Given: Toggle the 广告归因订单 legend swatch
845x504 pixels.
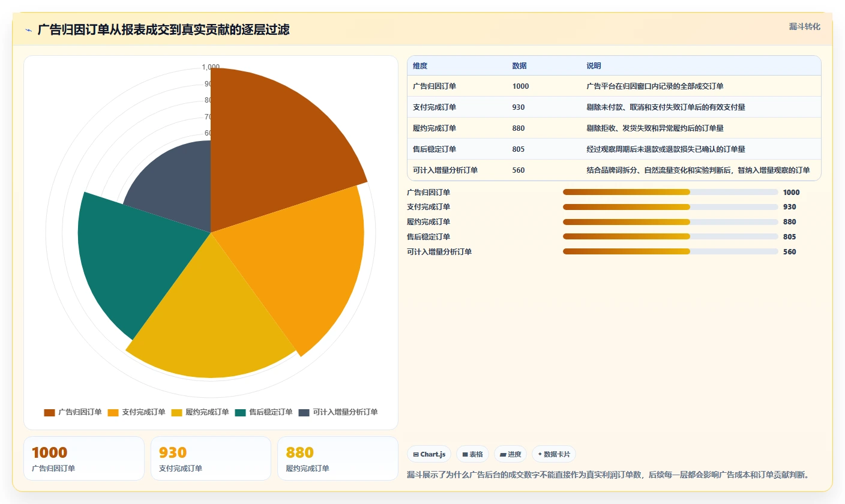Looking at the screenshot, I should (x=49, y=412).
